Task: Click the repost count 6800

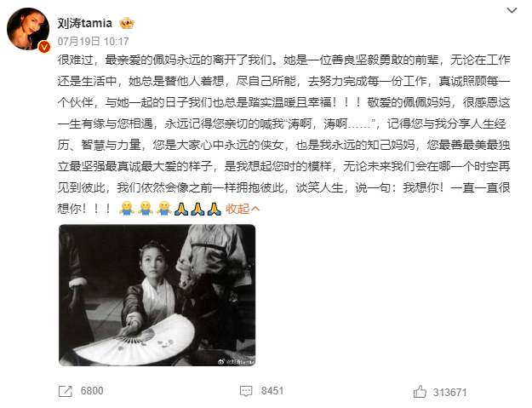Action: tap(92, 391)
